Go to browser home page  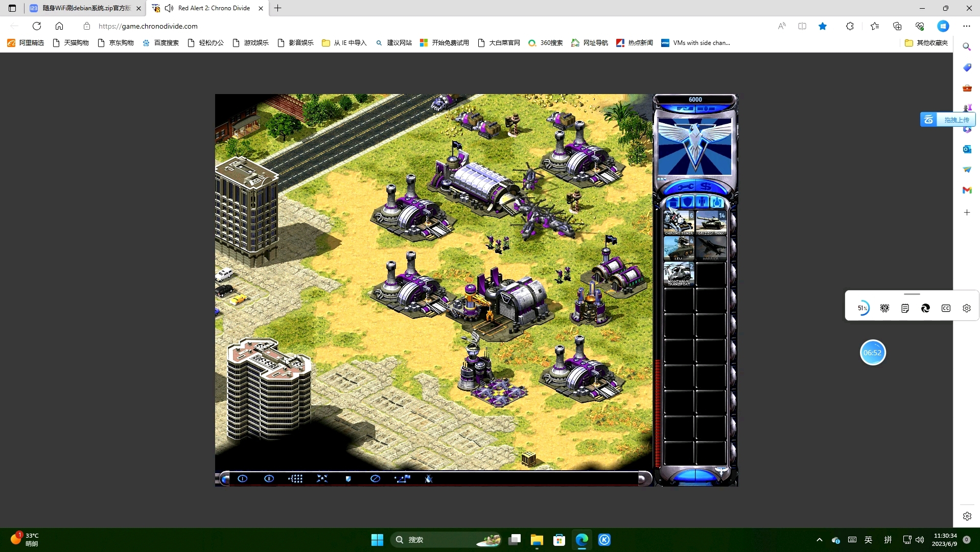(59, 26)
